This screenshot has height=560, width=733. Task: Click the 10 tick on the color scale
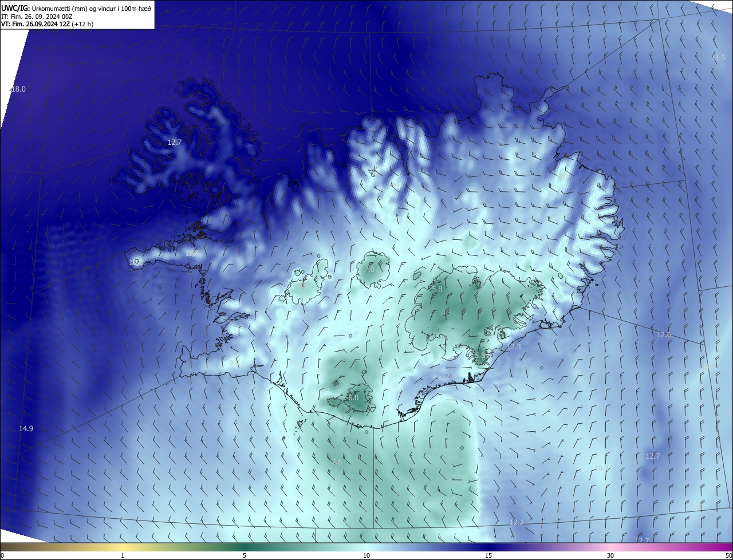tap(366, 555)
